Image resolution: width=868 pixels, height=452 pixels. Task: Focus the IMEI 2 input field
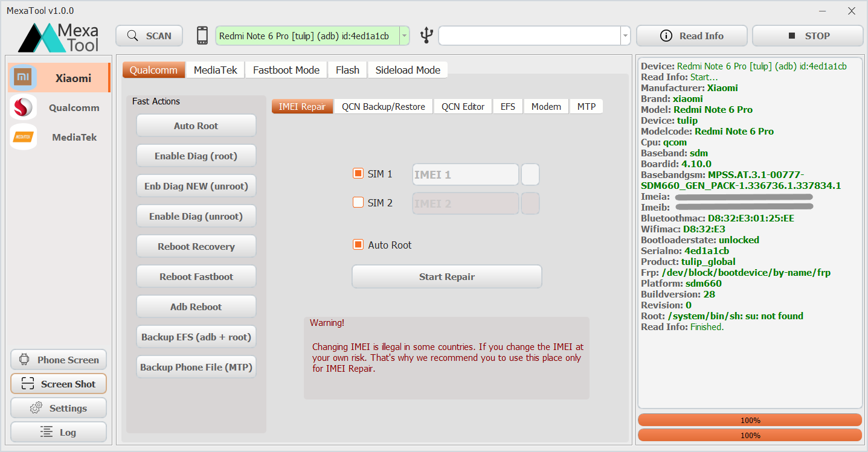[466, 203]
